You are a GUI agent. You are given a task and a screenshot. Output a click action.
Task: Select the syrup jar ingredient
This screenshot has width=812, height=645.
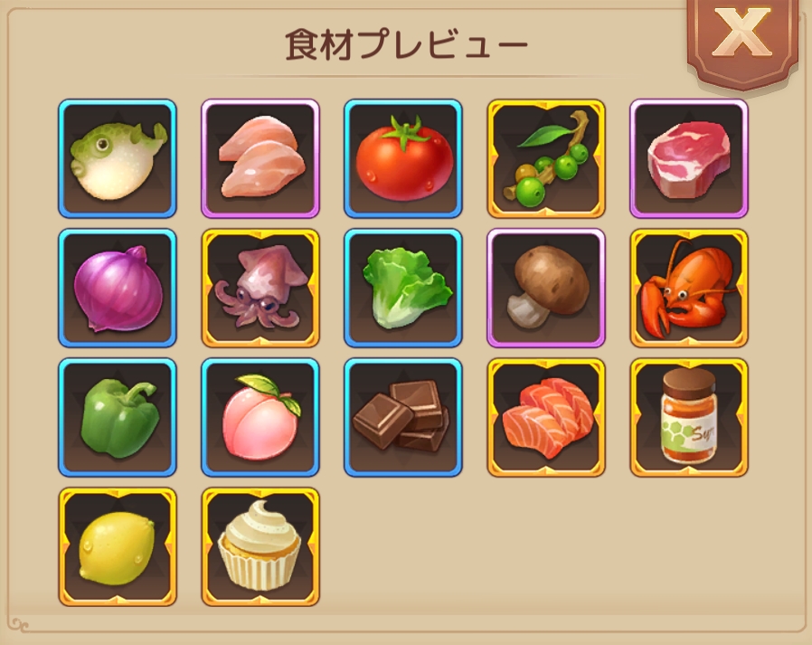click(689, 418)
